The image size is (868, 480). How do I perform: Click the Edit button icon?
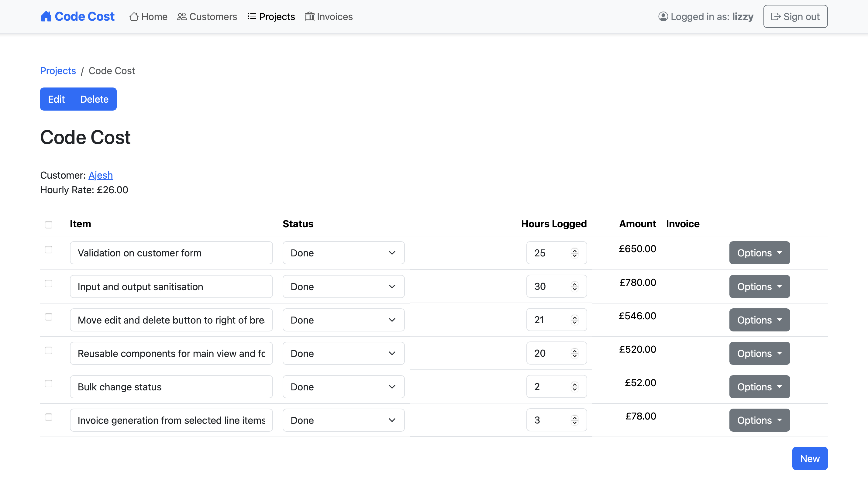point(56,99)
